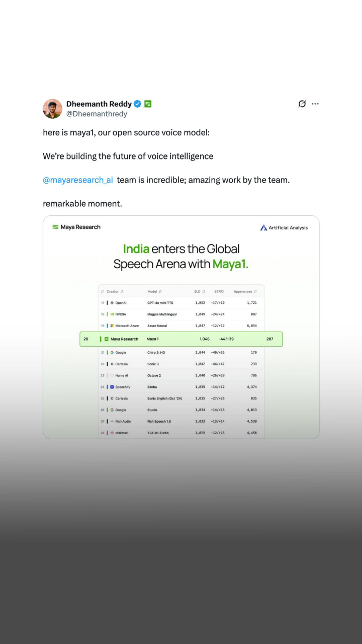Image resolution: width=362 pixels, height=644 pixels.
Task: Click the blue verified badge by Dheemanth Reddy
Action: click(137, 104)
